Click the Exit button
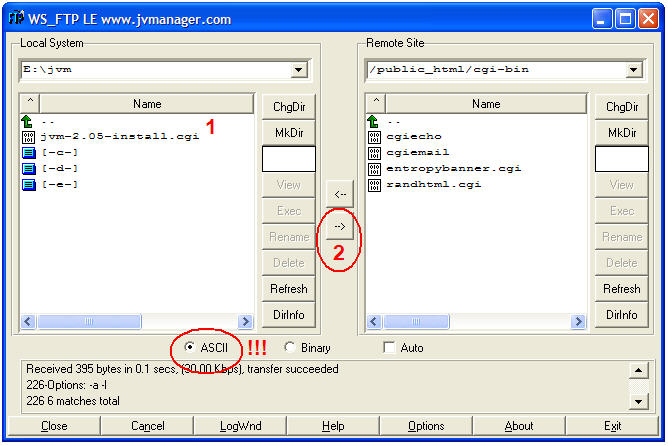 (x=612, y=426)
